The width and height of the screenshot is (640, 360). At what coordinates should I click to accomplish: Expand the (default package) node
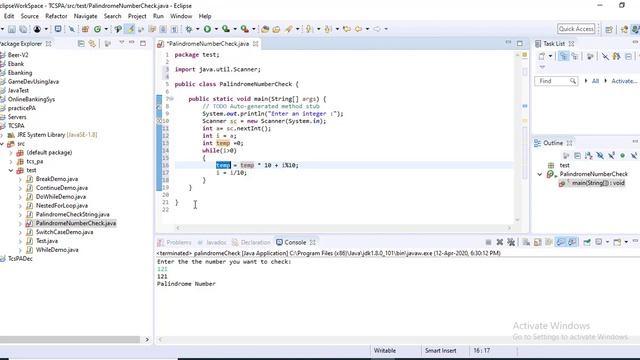click(x=11, y=152)
